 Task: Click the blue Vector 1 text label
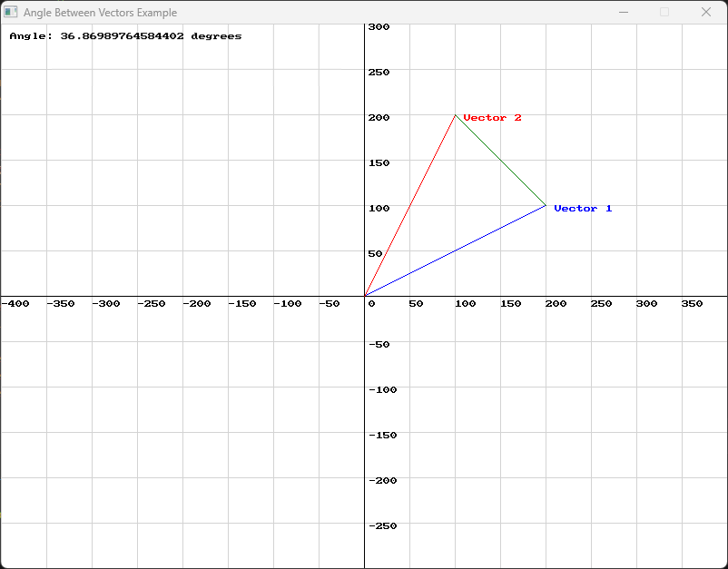583,208
